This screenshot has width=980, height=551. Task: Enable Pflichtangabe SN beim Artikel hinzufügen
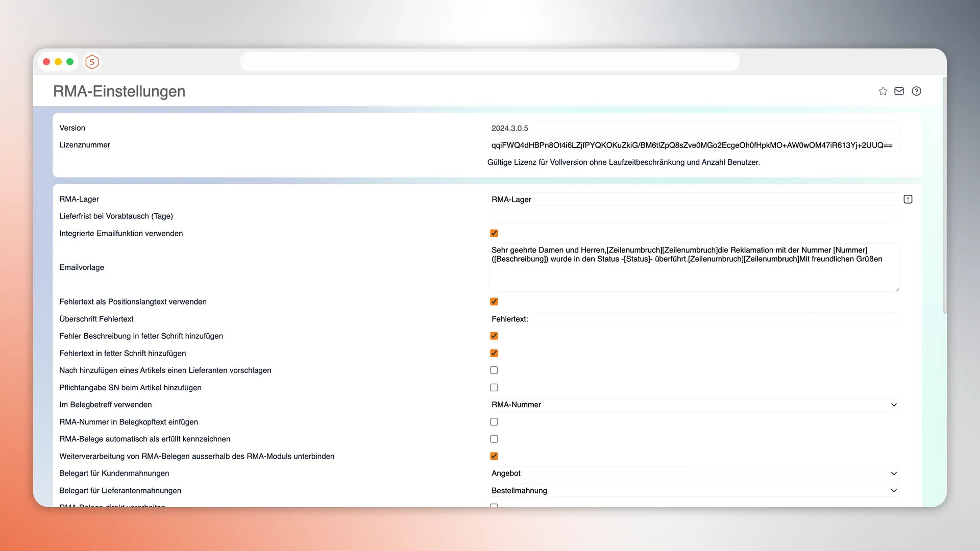pos(494,388)
